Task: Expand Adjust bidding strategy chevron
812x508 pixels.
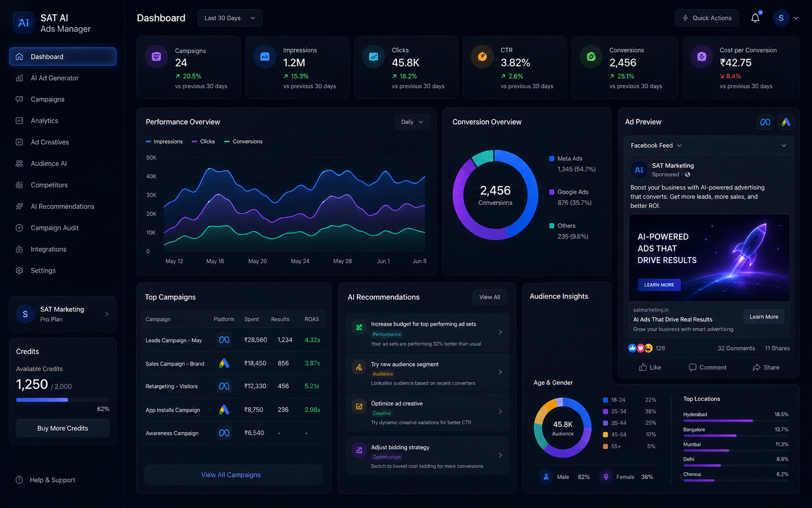Action: click(500, 455)
